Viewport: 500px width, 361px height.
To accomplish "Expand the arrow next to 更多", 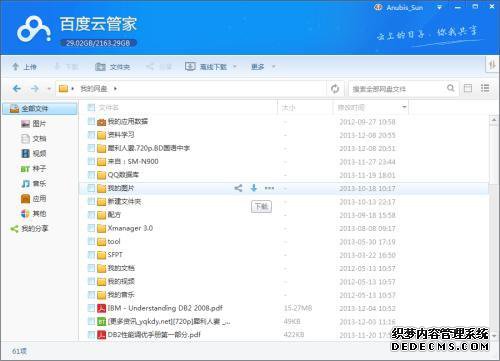I will [x=274, y=67].
